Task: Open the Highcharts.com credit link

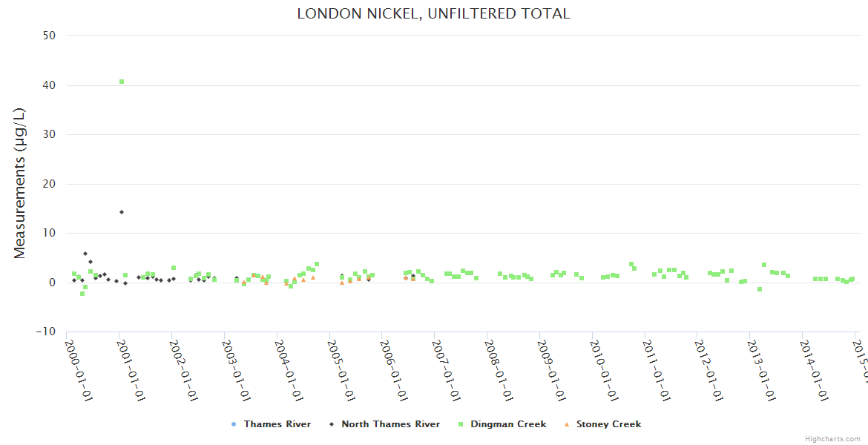Action: pos(832,439)
